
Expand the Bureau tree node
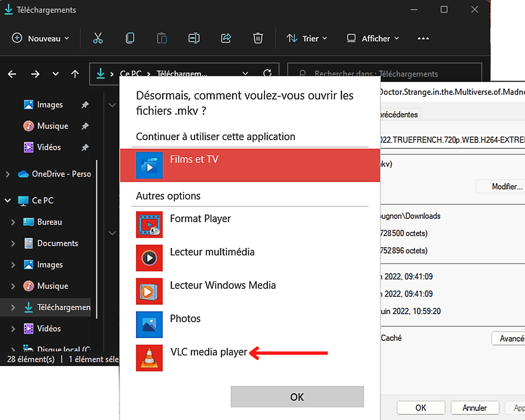[13, 222]
